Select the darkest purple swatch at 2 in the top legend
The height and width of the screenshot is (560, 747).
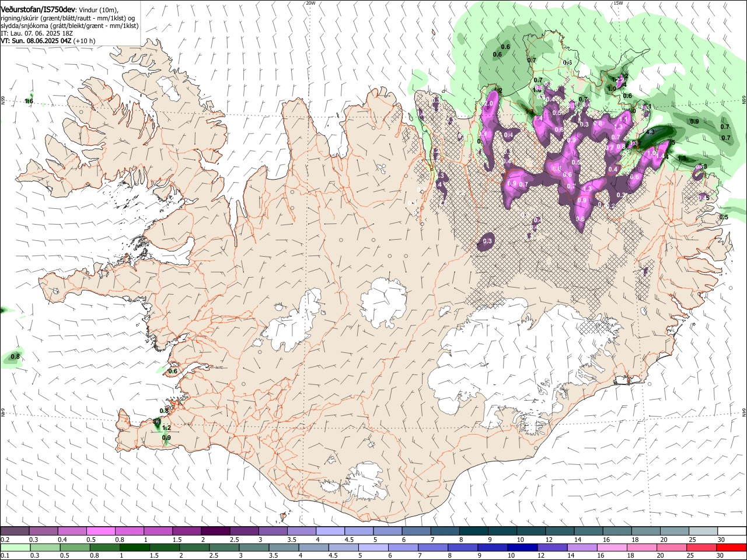215,531
